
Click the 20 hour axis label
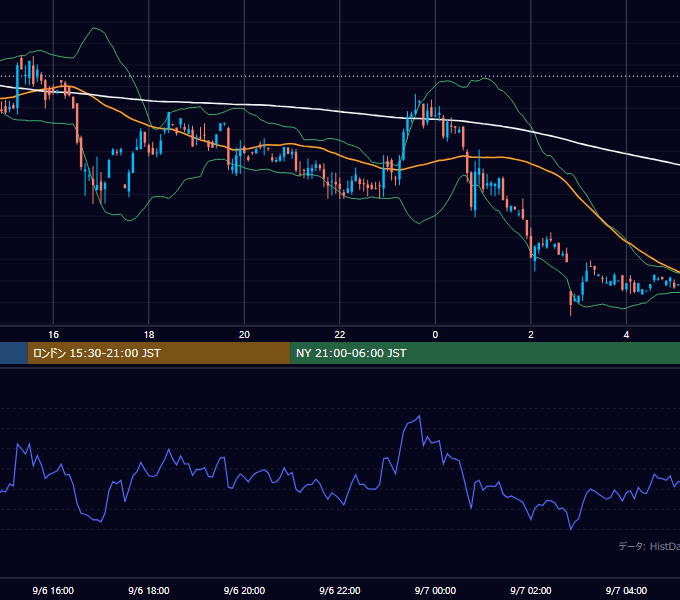tap(244, 335)
